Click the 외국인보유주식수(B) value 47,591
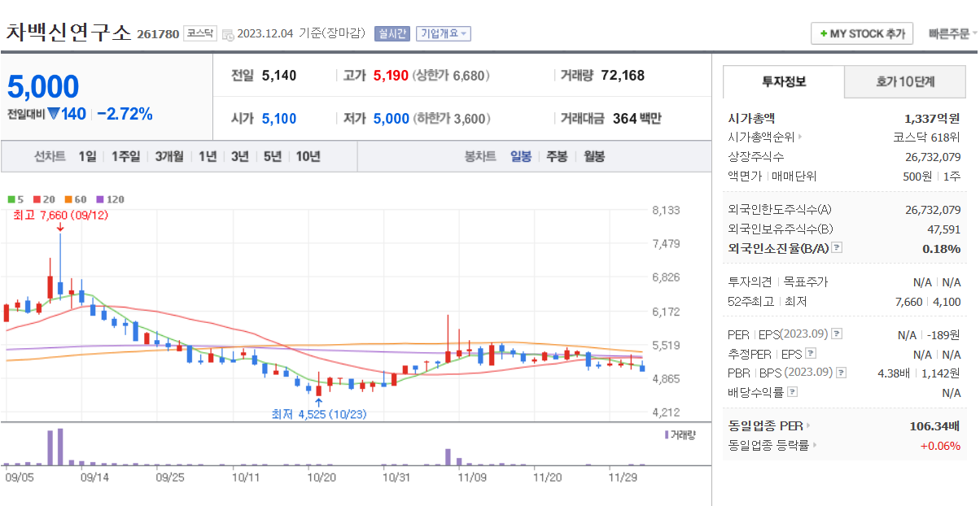The width and height of the screenshot is (980, 506). (943, 229)
